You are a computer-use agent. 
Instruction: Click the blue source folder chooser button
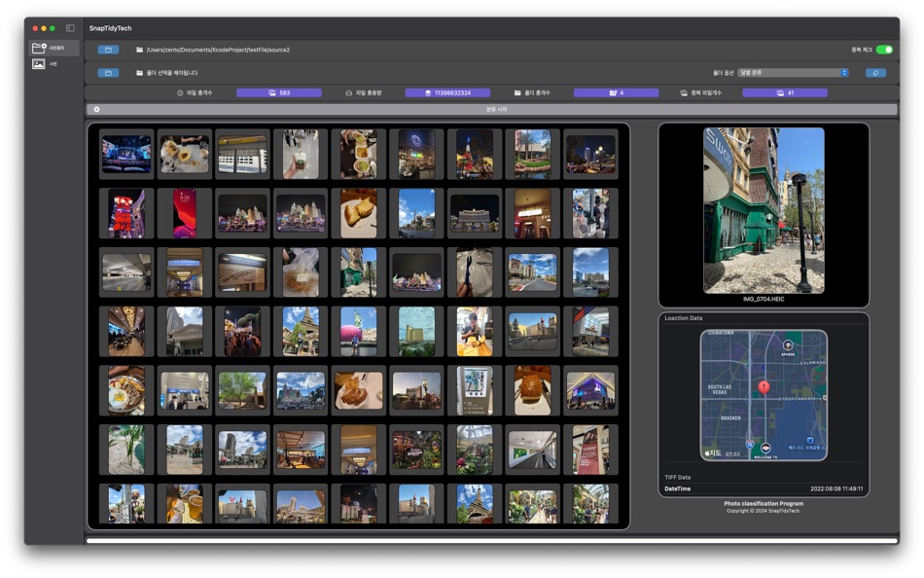(x=108, y=51)
